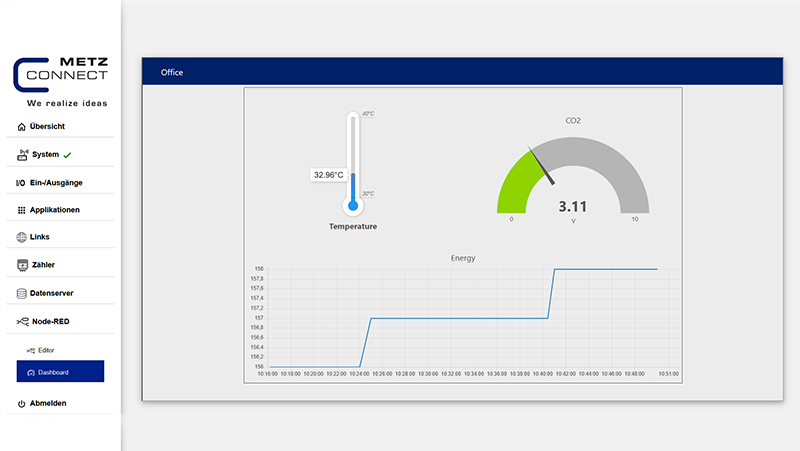Click the Office dashboard header title
Screen dimensions: 800x451
click(x=172, y=72)
